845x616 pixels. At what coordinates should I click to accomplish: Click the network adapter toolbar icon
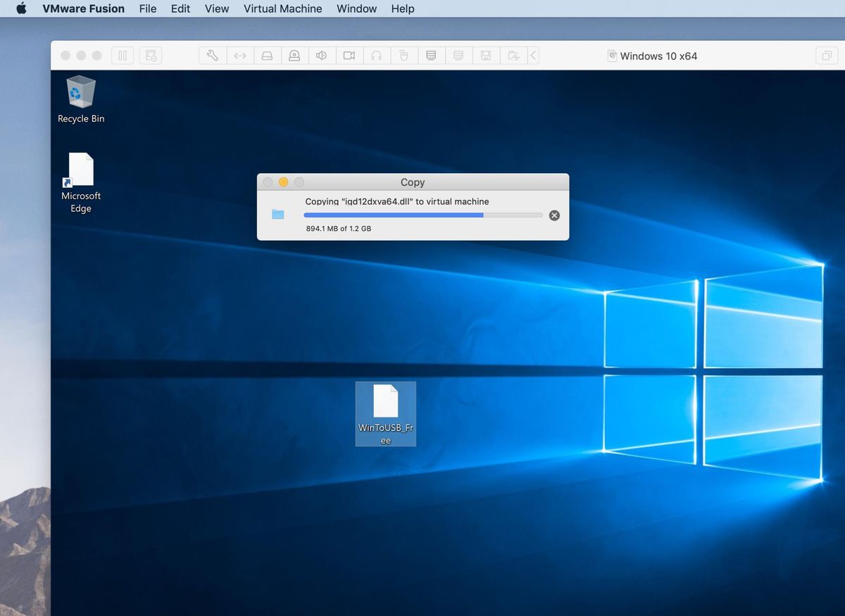tap(239, 55)
